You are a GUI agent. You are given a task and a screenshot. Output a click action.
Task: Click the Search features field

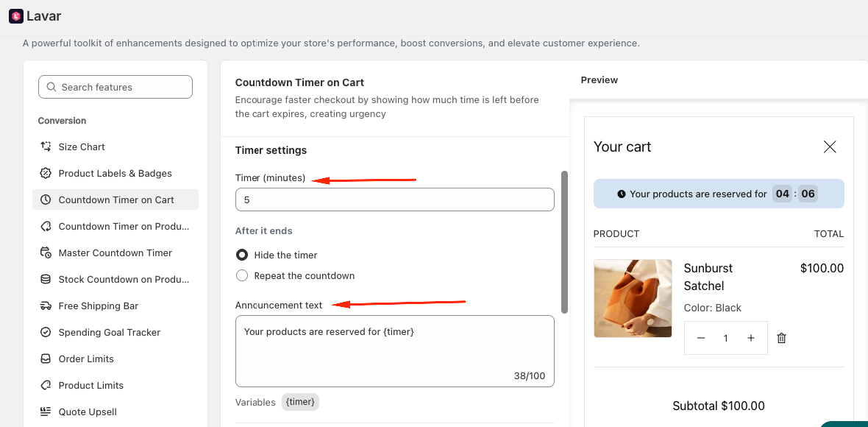click(115, 87)
